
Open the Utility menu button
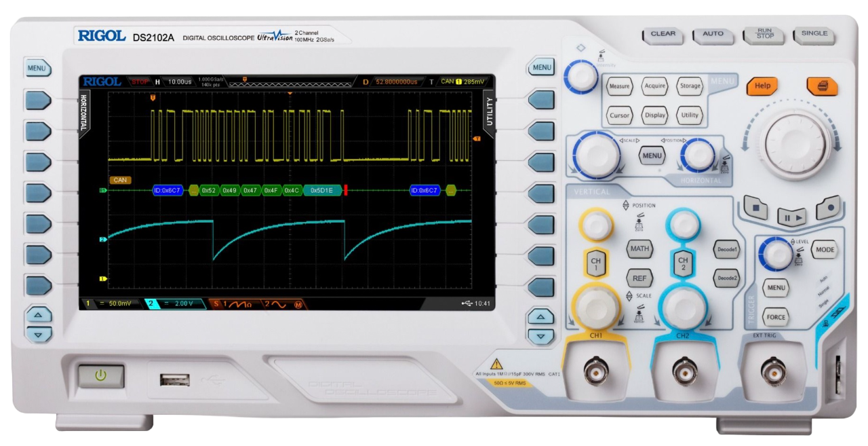[690, 115]
